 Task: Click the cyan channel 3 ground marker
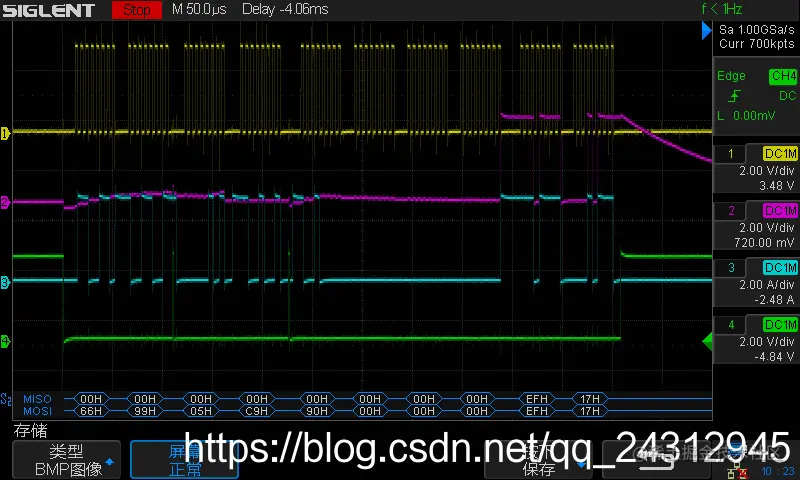point(5,282)
